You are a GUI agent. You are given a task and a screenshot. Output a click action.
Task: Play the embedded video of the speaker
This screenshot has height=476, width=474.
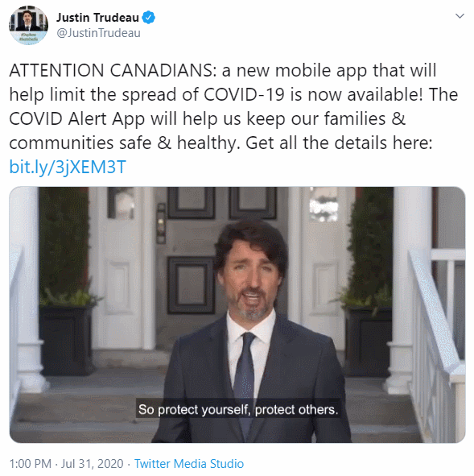(237, 314)
